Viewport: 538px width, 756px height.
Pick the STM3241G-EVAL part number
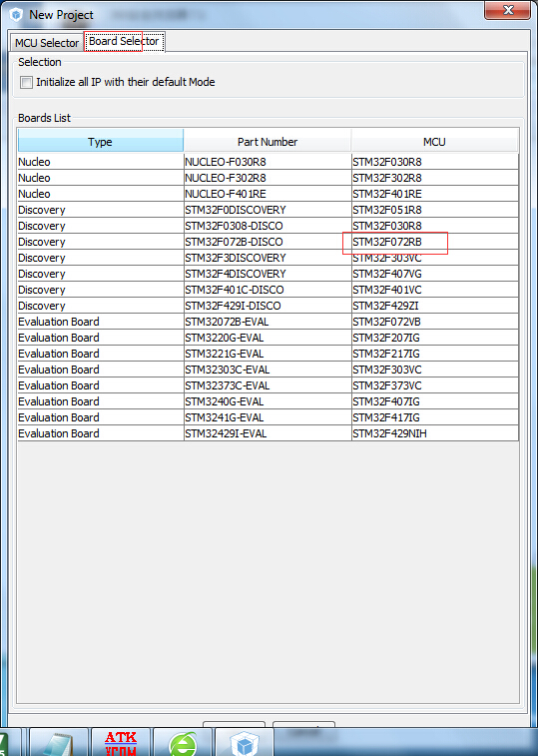coord(268,417)
